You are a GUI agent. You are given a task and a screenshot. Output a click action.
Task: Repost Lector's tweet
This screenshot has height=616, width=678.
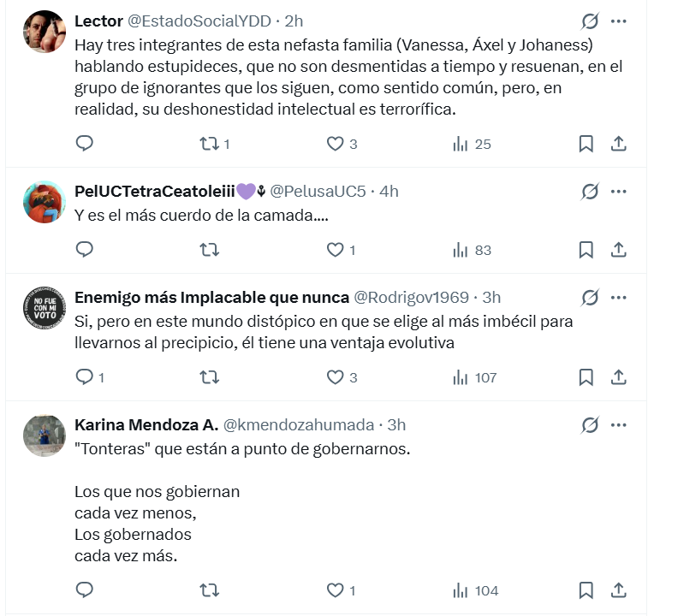click(208, 144)
